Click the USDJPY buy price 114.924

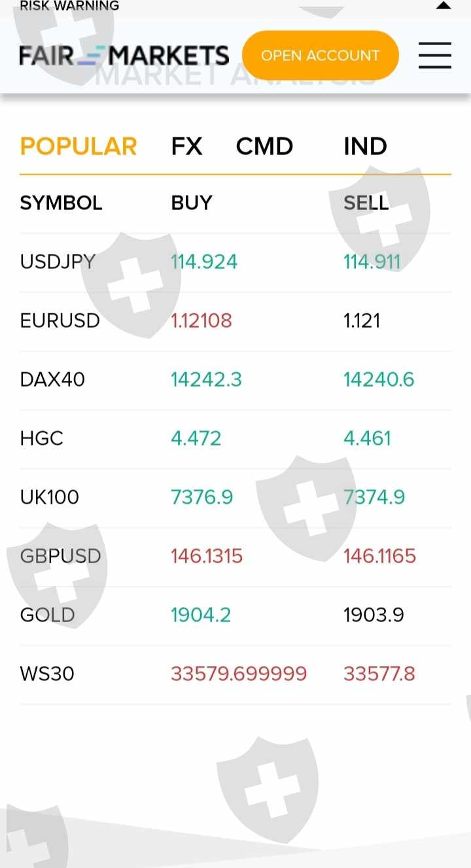pyautogui.click(x=204, y=262)
